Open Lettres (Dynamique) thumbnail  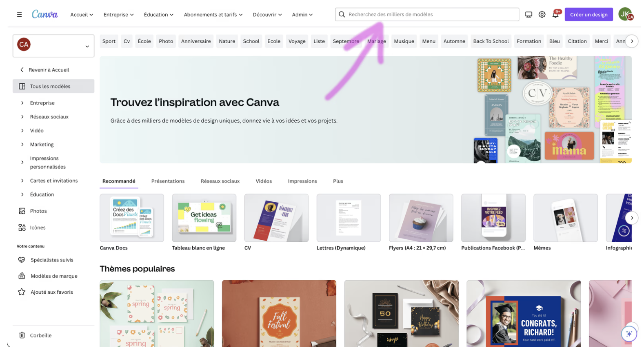click(x=349, y=218)
